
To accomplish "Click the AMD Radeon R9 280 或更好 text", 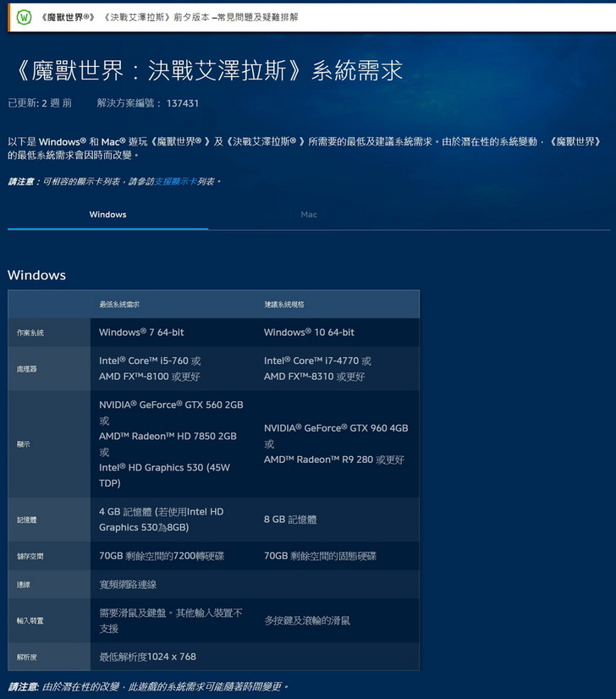I will [334, 460].
